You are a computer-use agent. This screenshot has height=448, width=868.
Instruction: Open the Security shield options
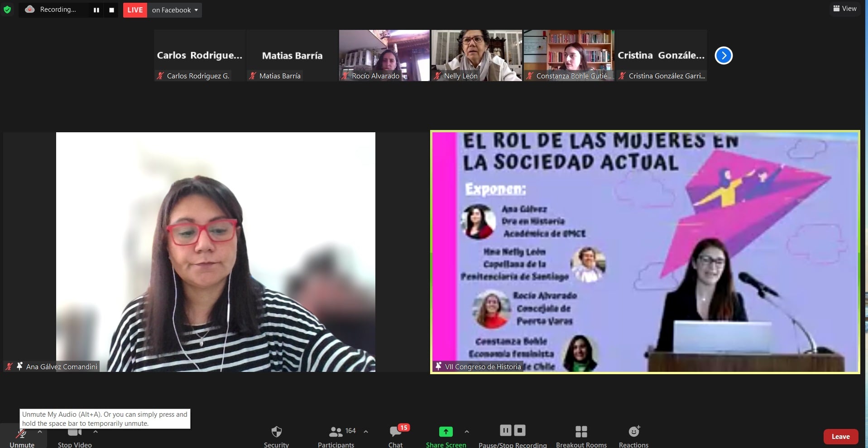[276, 436]
